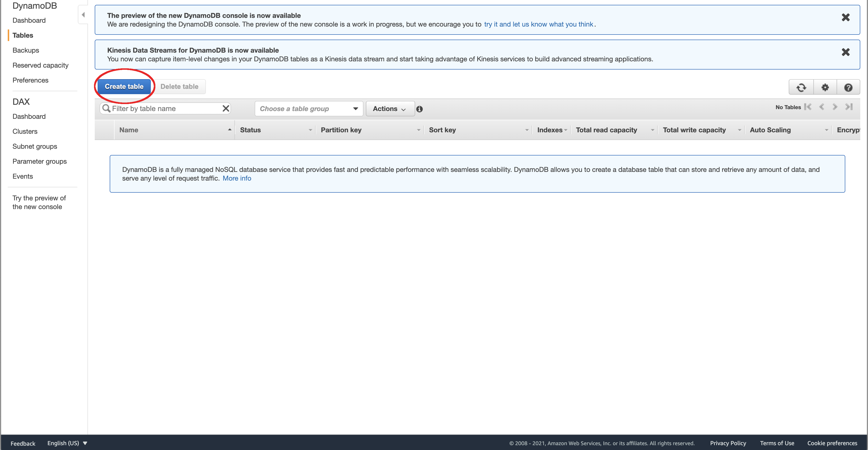Open Total read capacity column arrow
Viewport: 868px width, 450px height.
pyautogui.click(x=652, y=130)
